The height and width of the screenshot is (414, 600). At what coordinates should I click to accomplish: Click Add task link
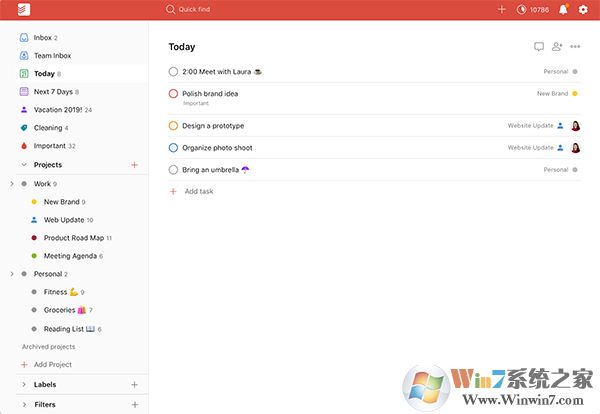(x=199, y=191)
